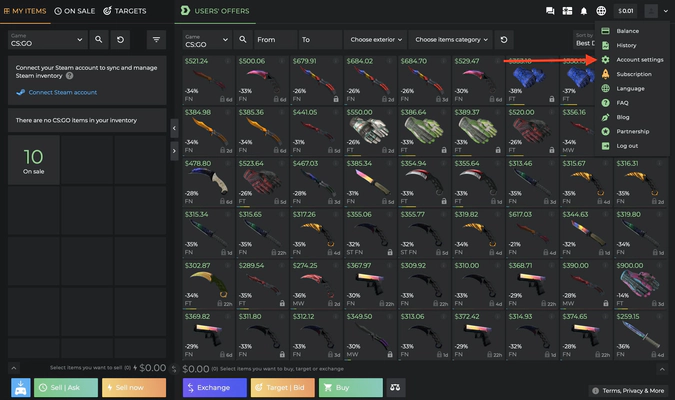
Task: Expand the Game dropdown in Users' Offers
Action: click(x=206, y=40)
